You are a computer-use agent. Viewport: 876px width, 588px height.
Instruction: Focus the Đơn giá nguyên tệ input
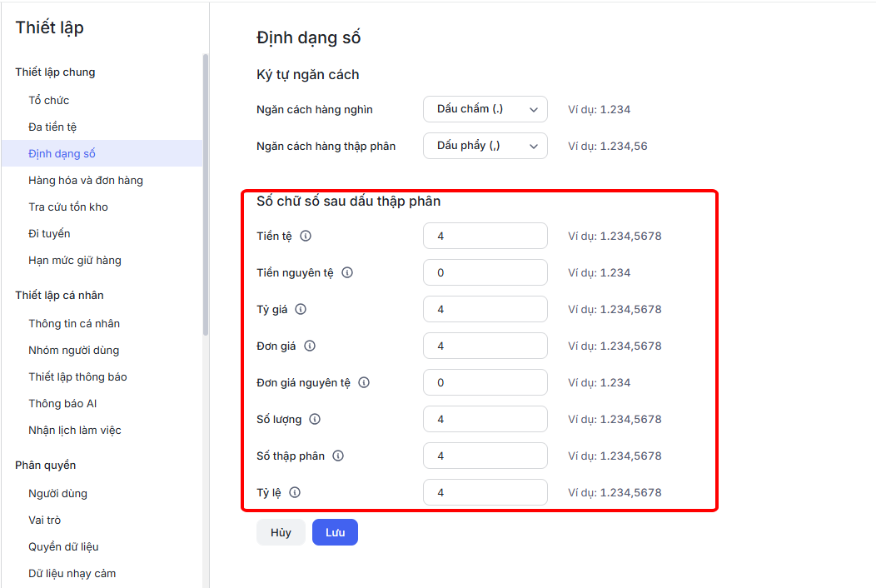coord(485,383)
